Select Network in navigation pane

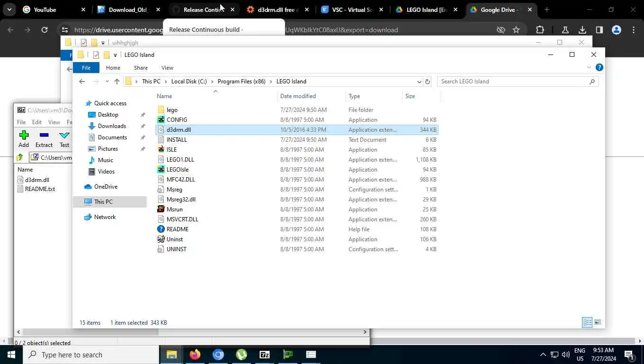(x=105, y=217)
